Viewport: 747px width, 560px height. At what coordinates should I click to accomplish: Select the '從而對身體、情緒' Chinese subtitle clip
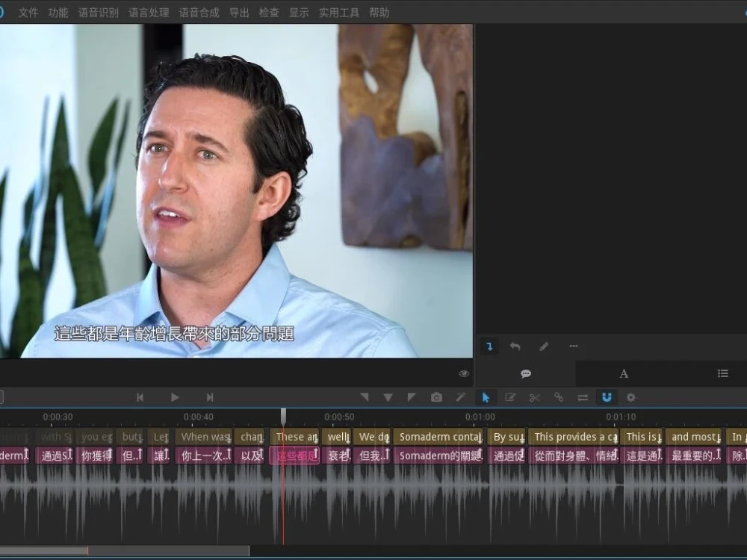[574, 455]
